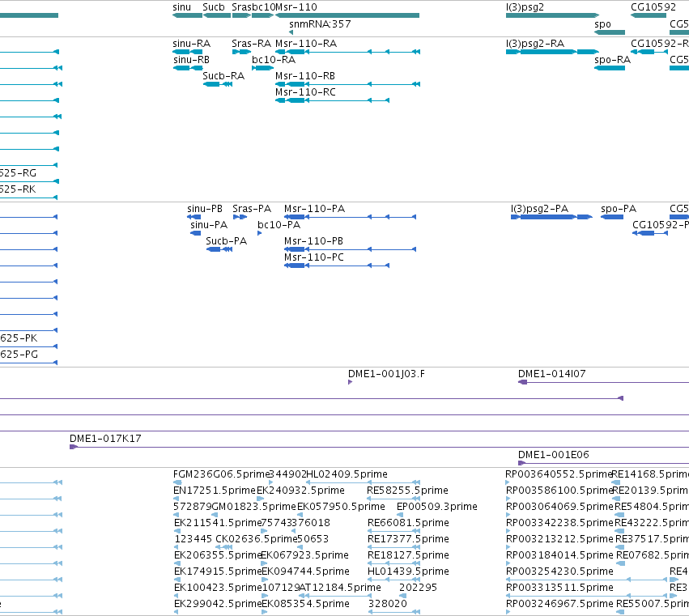The width and height of the screenshot is (689, 616).
Task: Open the HL02409.5prime EST label
Action: [347, 474]
